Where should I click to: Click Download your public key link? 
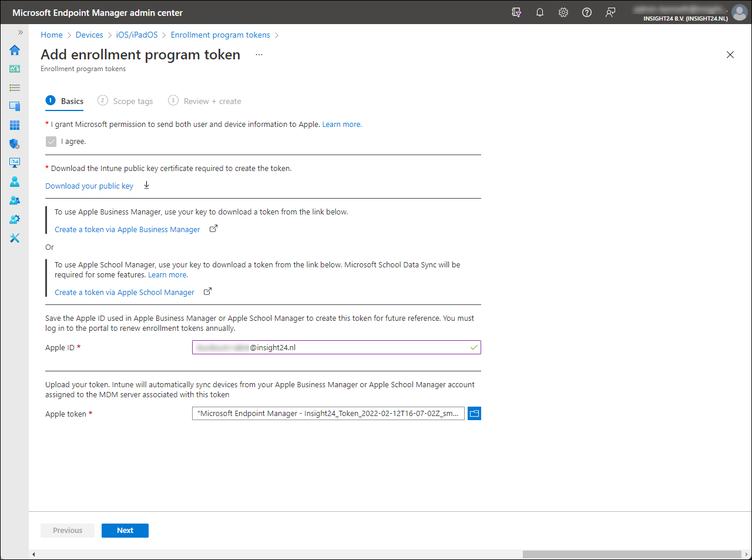click(x=89, y=186)
